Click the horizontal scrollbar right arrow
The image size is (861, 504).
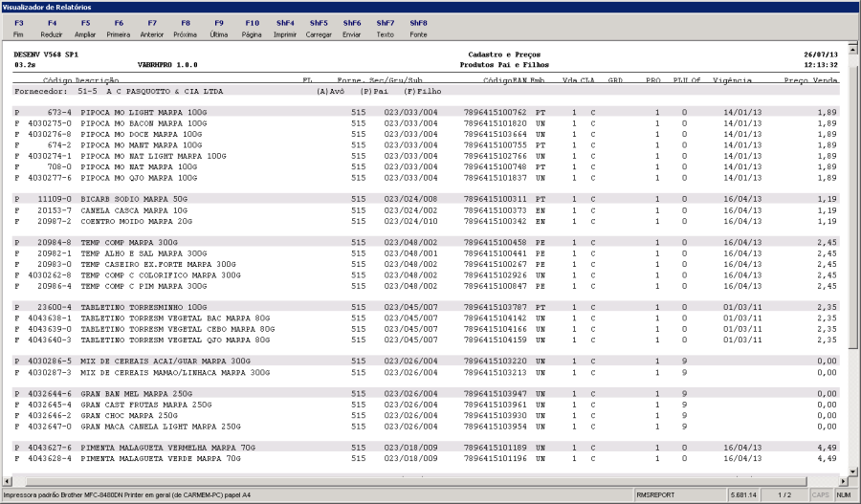844,481
